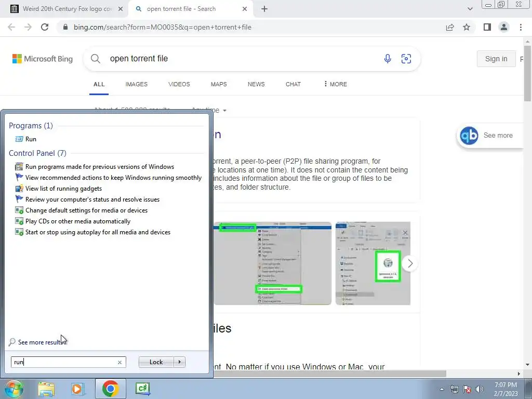The height and width of the screenshot is (399, 532).
Task: Open the MORE menu
Action: [335, 84]
